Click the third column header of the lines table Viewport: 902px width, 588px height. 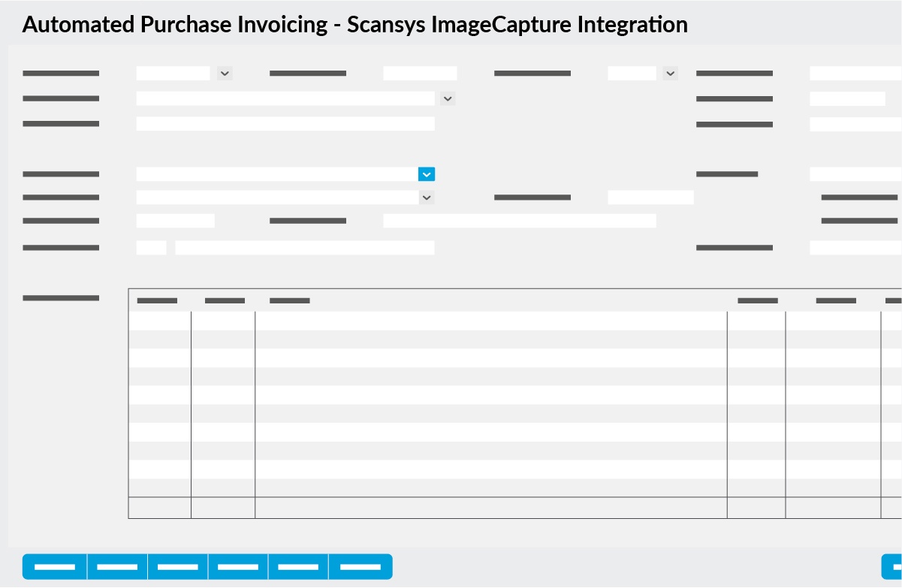tap(290, 300)
